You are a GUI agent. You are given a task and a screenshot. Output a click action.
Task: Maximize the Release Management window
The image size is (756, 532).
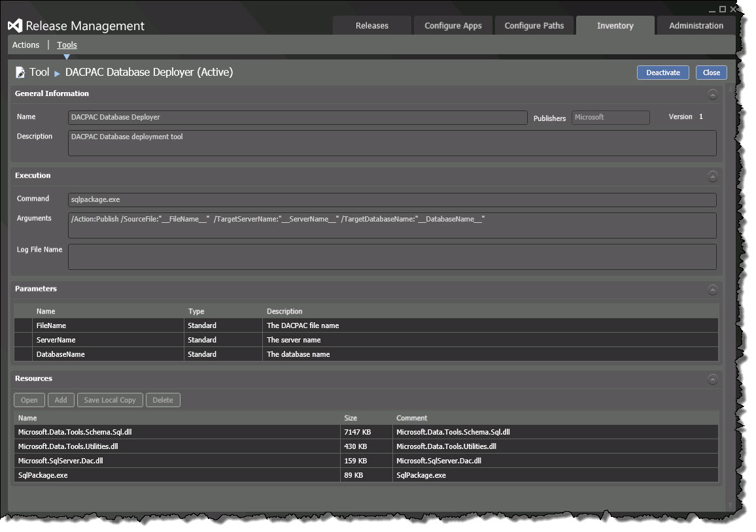pyautogui.click(x=722, y=9)
